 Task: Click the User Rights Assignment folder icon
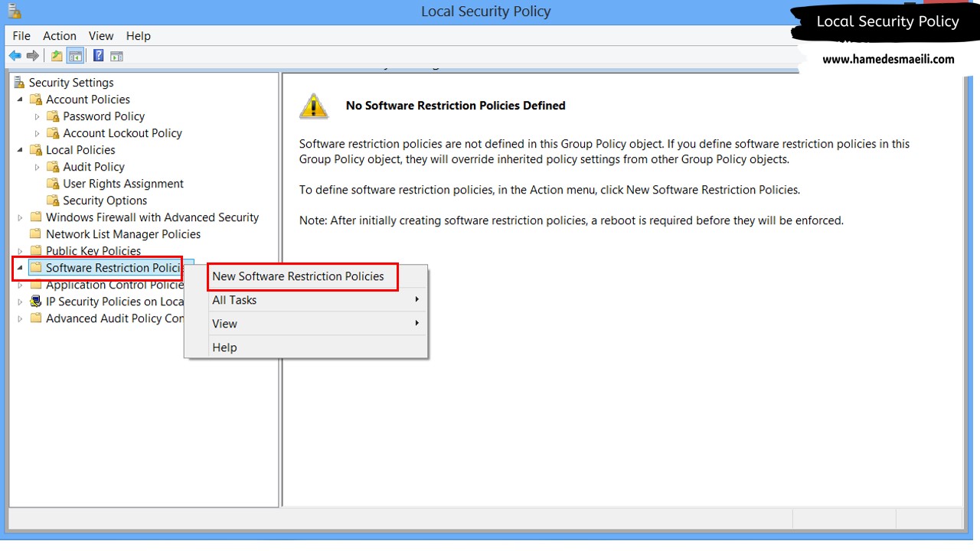coord(53,184)
